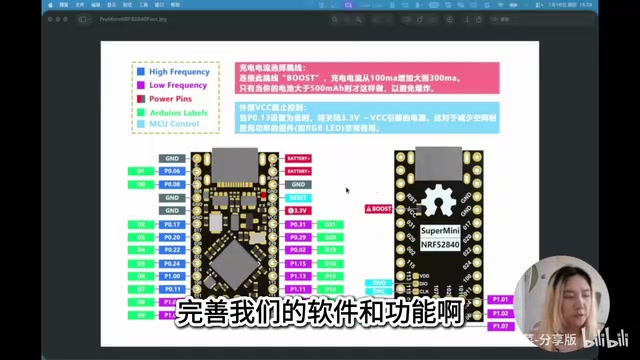
Task: Open the Apple menu
Action: [50, 5]
